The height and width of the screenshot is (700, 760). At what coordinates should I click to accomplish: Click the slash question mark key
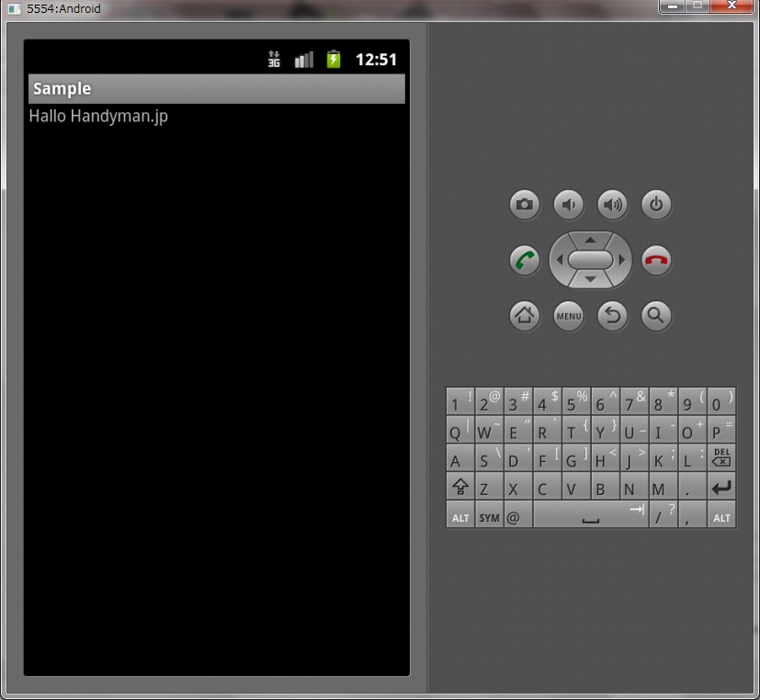click(x=664, y=514)
